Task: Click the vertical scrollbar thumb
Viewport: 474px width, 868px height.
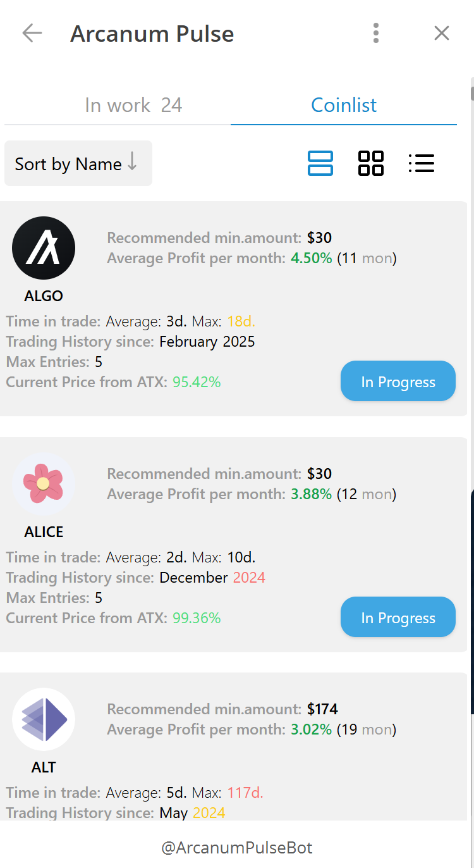Action: (471, 93)
